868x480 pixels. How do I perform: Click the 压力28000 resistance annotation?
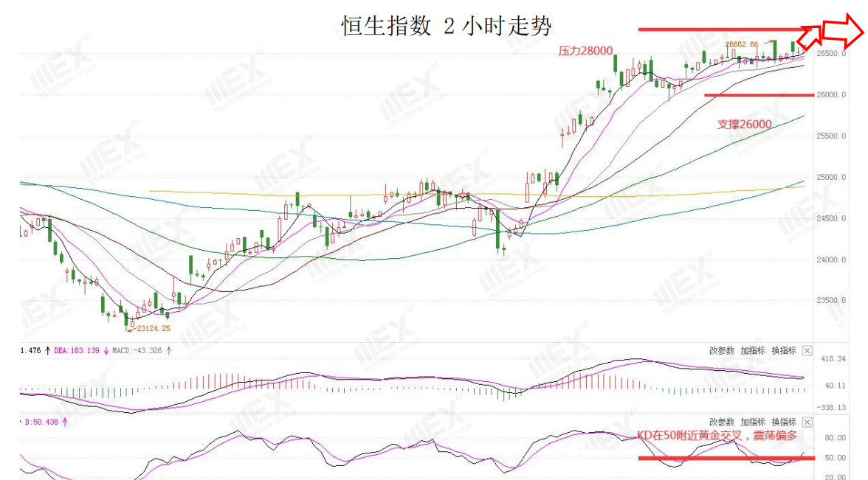click(x=586, y=51)
